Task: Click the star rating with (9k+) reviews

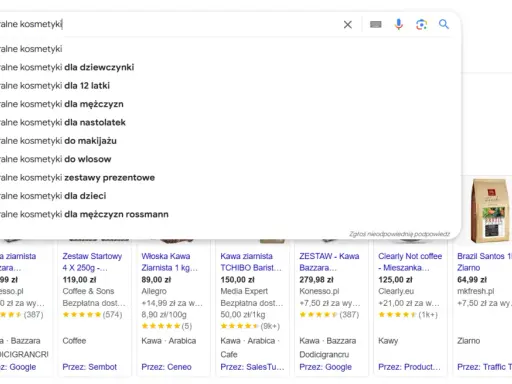Action: point(250,326)
